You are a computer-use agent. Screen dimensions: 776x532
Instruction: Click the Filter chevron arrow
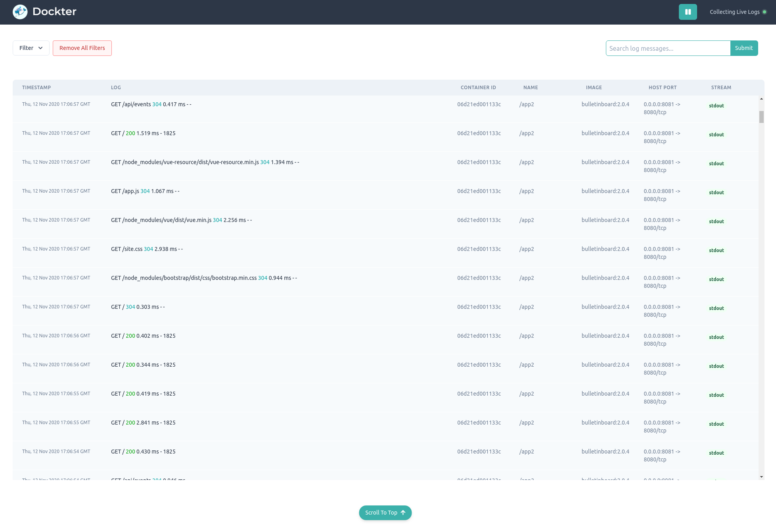[40, 48]
